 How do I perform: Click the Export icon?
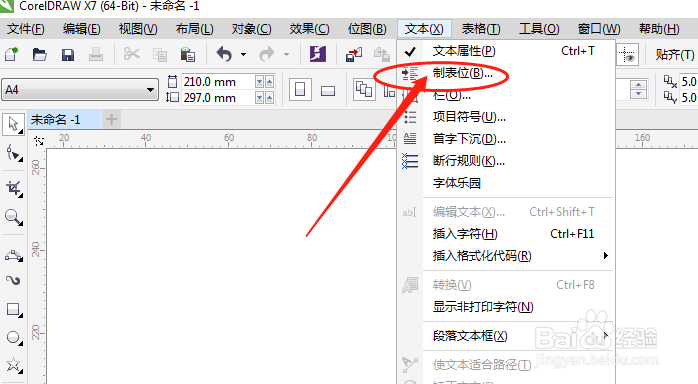click(382, 55)
